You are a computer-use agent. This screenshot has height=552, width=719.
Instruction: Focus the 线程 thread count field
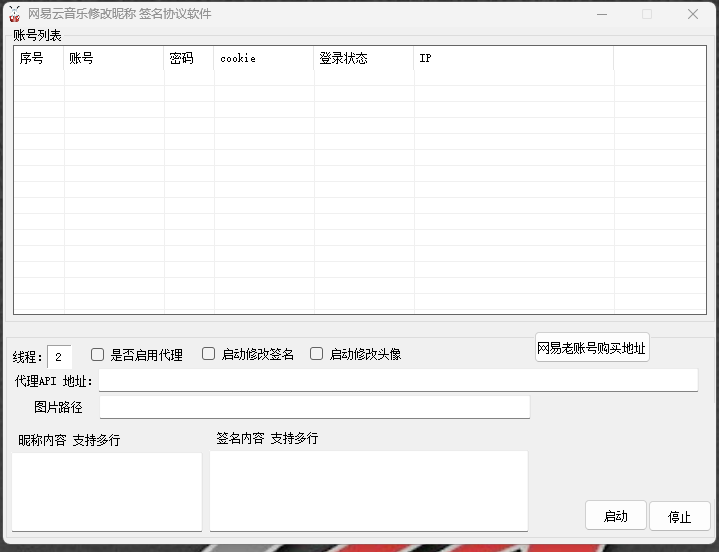pyautogui.click(x=59, y=357)
